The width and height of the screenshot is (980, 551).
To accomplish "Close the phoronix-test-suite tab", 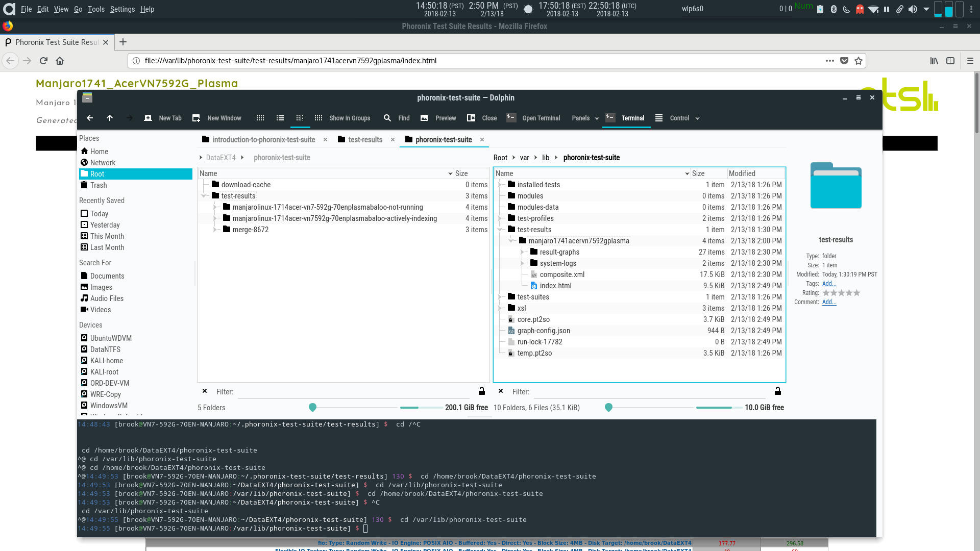I will (x=482, y=140).
